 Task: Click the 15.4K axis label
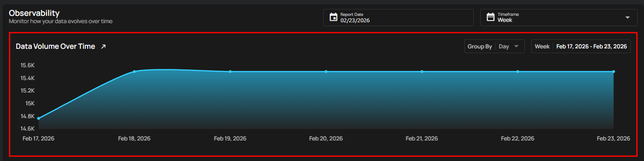point(27,78)
